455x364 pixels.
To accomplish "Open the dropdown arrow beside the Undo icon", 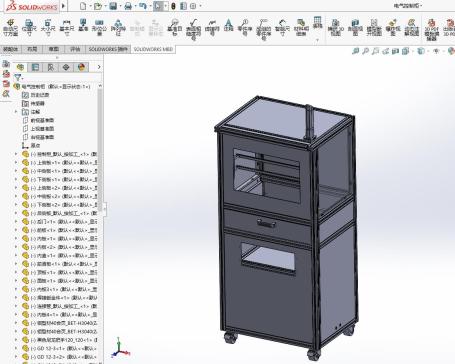I will point(149,6).
